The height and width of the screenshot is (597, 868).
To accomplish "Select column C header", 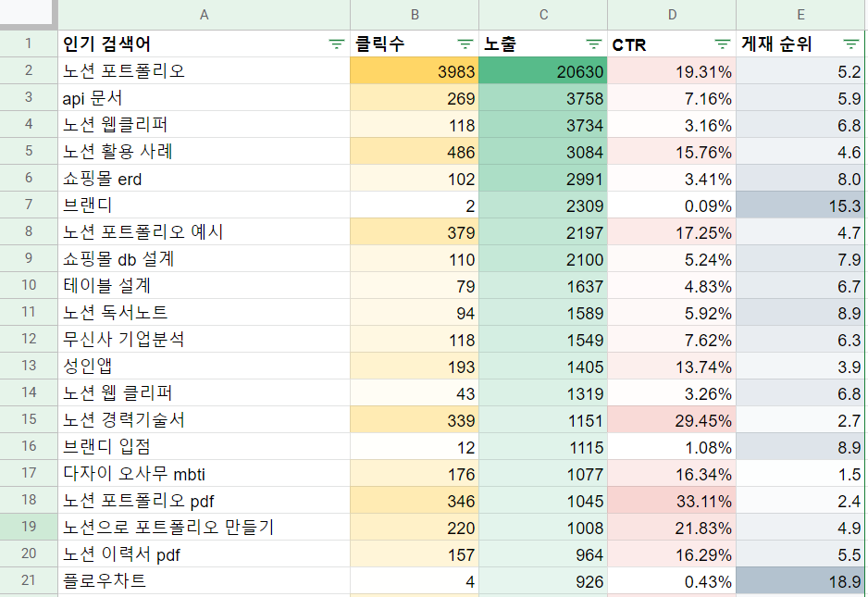I will pos(543,15).
